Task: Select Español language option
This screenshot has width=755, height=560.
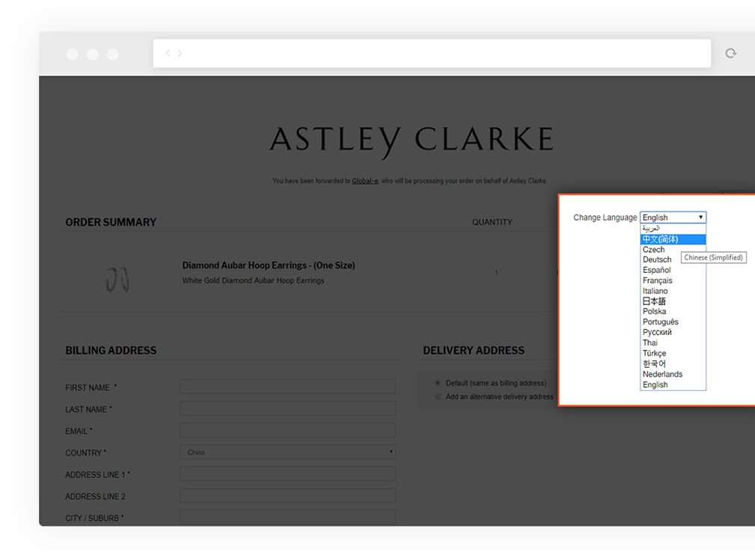Action: [x=673, y=271]
